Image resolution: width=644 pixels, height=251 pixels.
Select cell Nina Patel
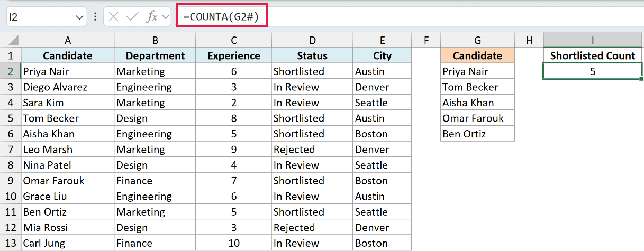[68, 165]
